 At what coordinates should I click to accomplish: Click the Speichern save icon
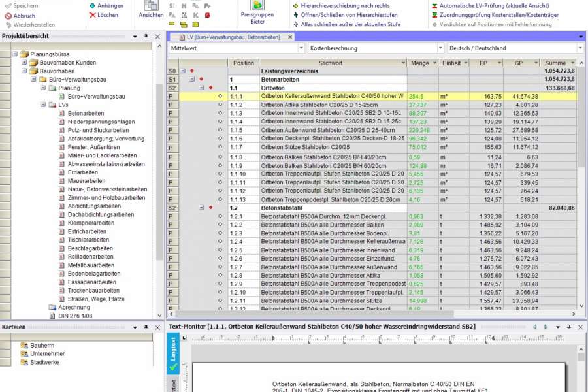coord(8,6)
